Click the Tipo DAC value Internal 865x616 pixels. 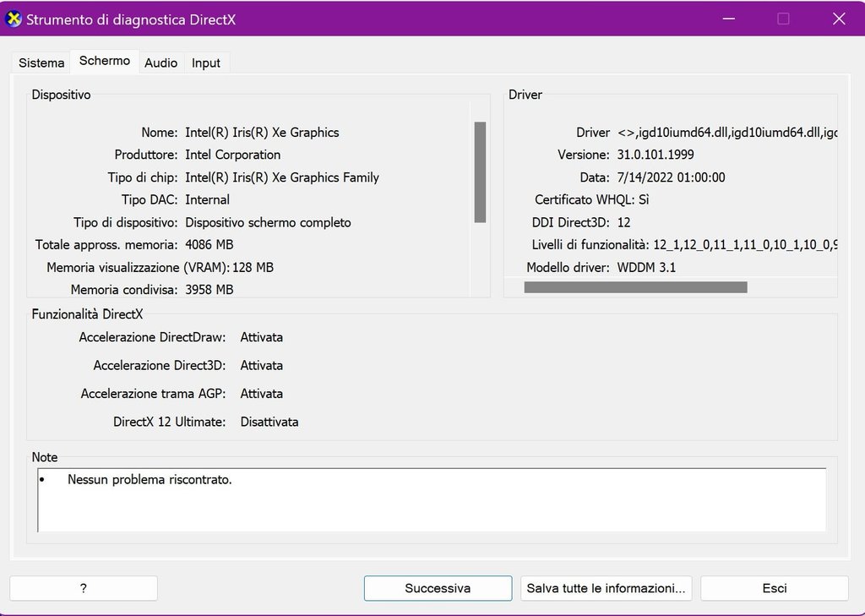(x=208, y=199)
